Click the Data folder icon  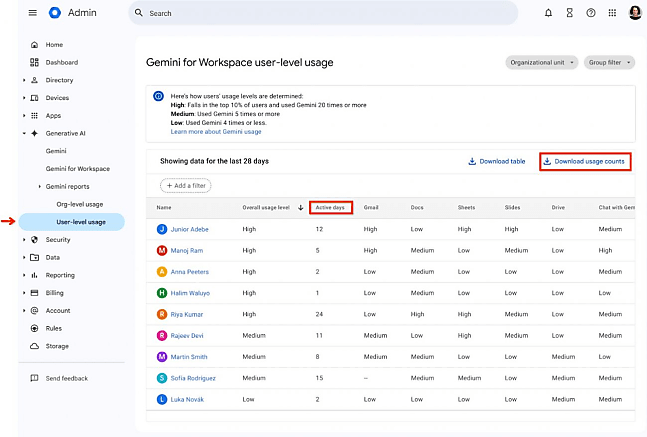click(x=35, y=257)
